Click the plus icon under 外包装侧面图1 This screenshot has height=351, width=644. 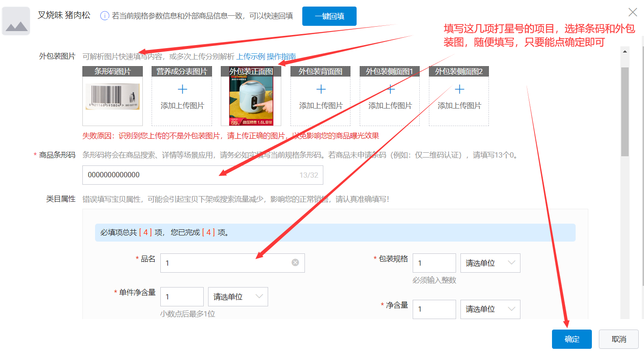point(390,90)
